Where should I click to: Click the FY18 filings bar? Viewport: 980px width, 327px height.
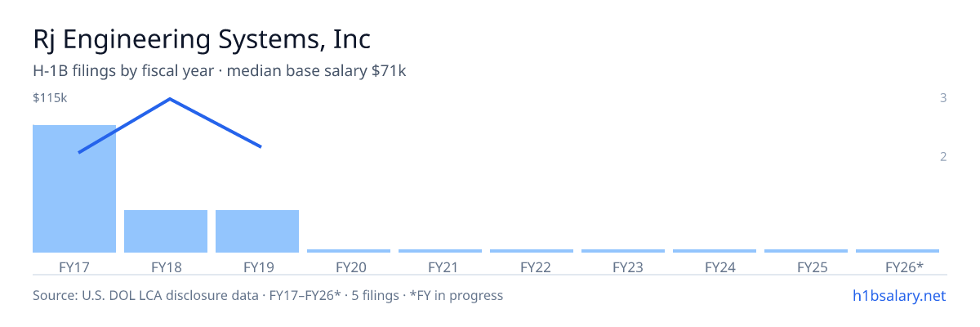coord(166,231)
